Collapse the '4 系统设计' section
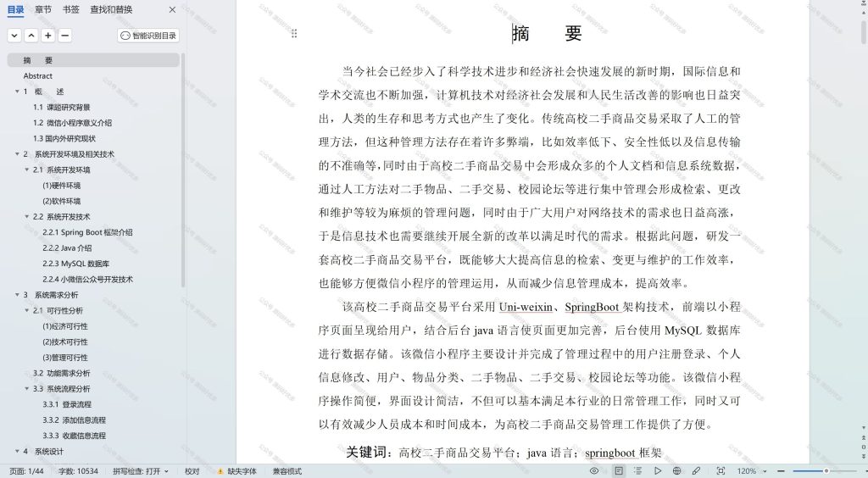The width and height of the screenshot is (868, 478). [17, 452]
